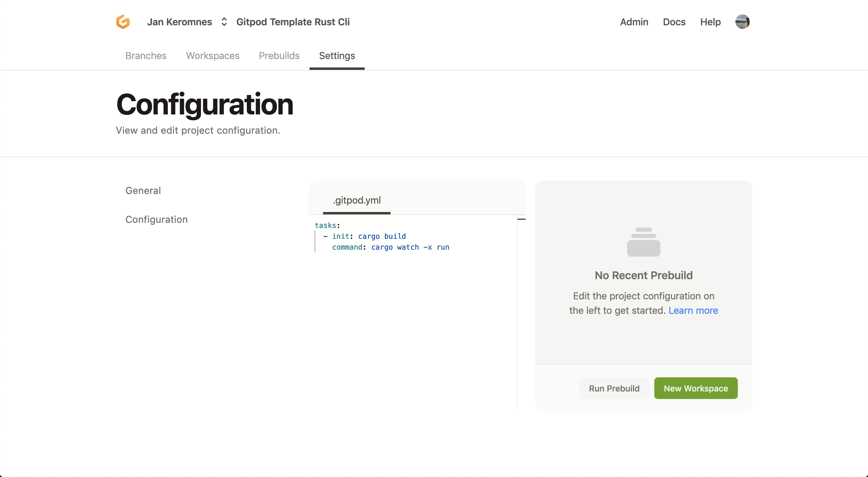The height and width of the screenshot is (477, 868).
Task: Click the 'command: cargo watch -x run' line
Action: pyautogui.click(x=391, y=247)
